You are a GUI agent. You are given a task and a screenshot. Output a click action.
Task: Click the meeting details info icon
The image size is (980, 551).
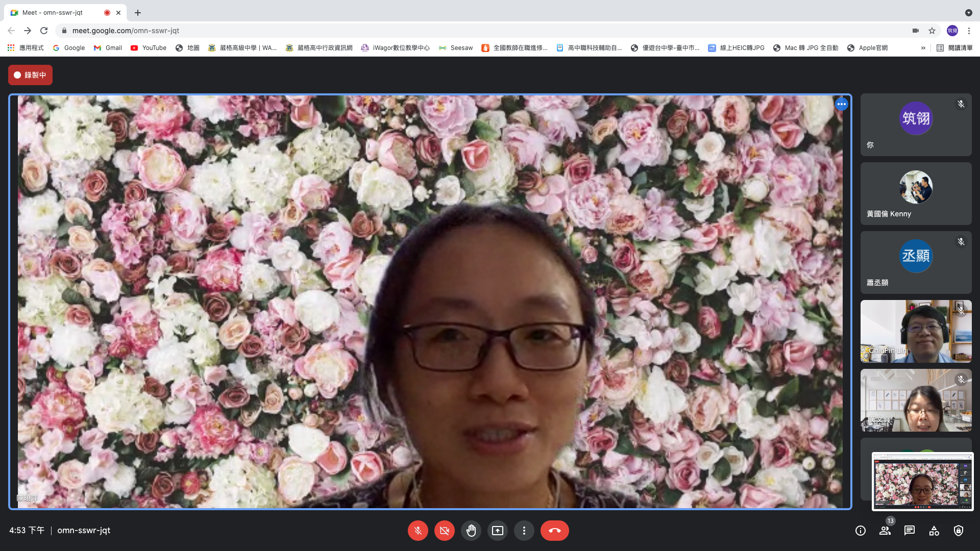(x=861, y=531)
